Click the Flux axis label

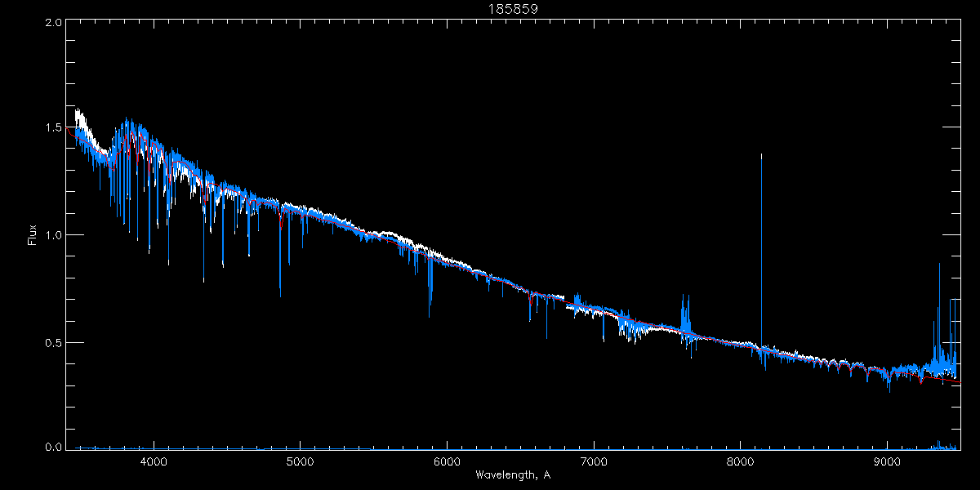[33, 235]
